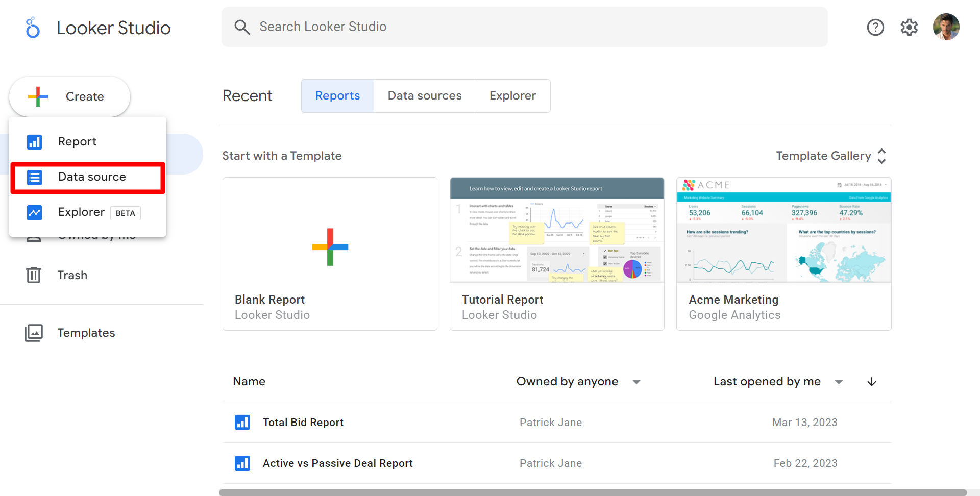Click the Tutorial Report title text
This screenshot has width=980, height=496.
tap(503, 300)
